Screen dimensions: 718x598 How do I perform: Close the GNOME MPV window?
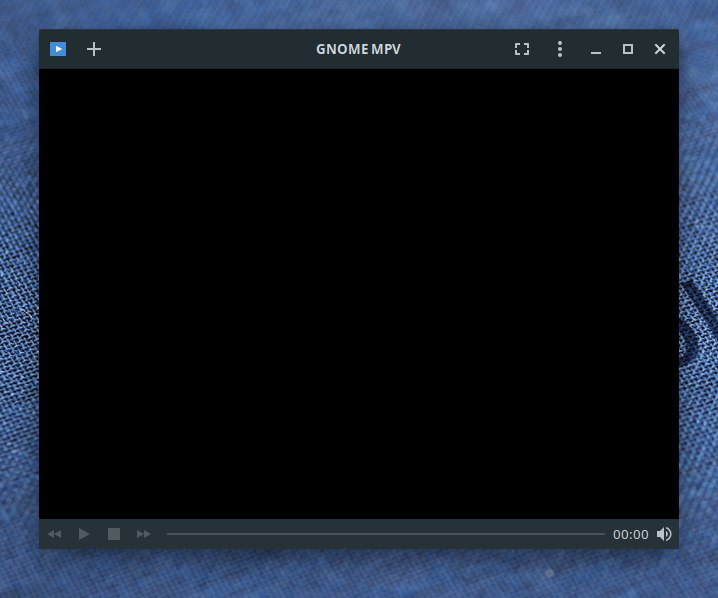click(660, 49)
